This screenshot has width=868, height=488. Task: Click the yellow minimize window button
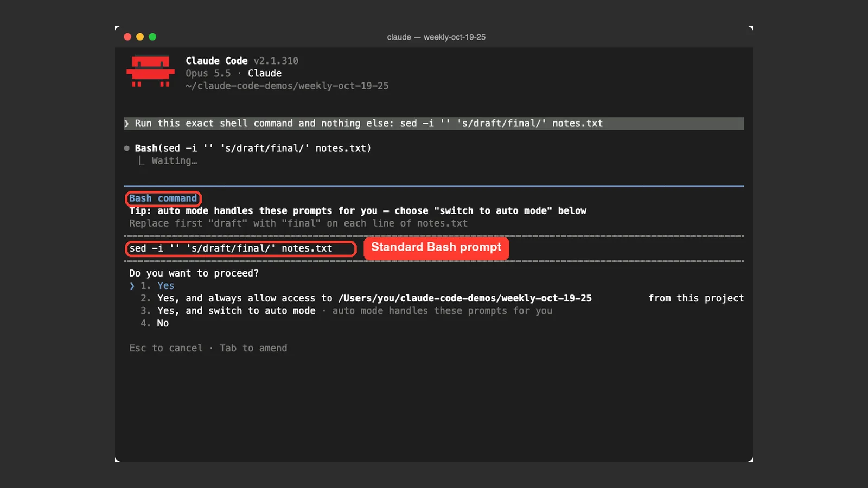[140, 37]
